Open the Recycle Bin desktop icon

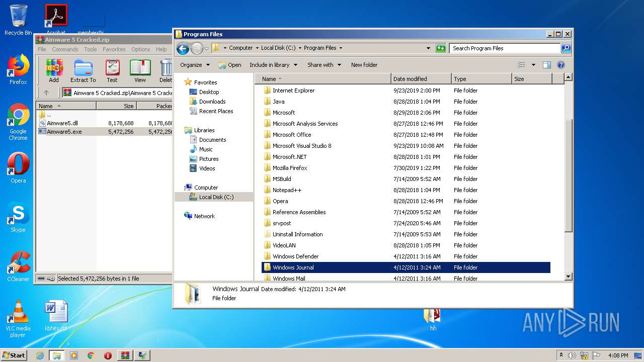coord(18,20)
